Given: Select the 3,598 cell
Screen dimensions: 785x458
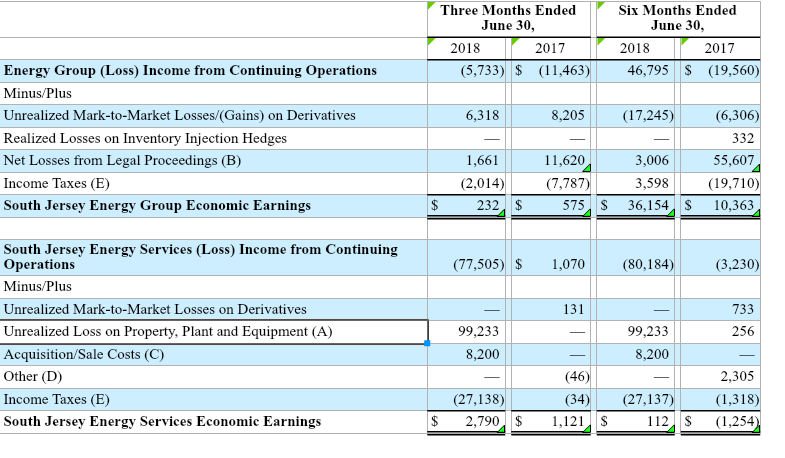Looking at the screenshot, I should [635, 184].
